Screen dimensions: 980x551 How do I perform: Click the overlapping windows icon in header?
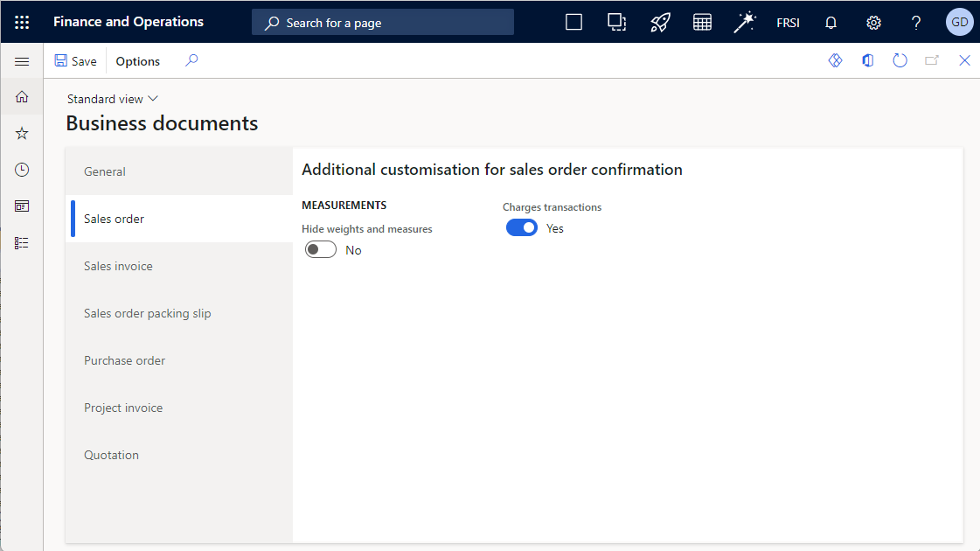tap(617, 23)
